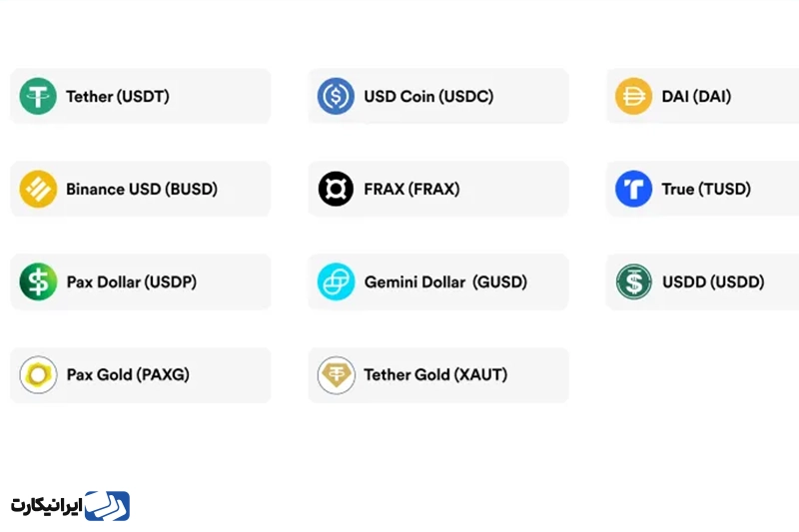The image size is (799, 532).
Task: Select the Pax Gold (PAXG) label
Action: 128,375
